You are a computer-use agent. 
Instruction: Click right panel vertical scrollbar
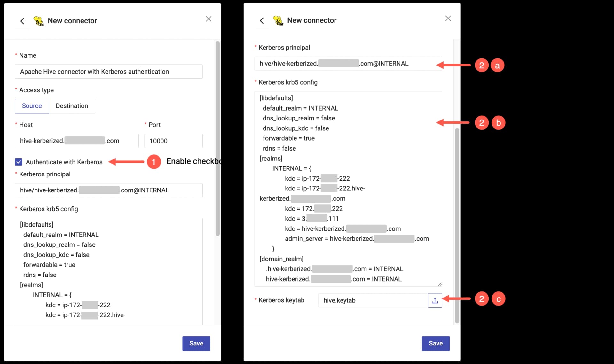(x=457, y=226)
